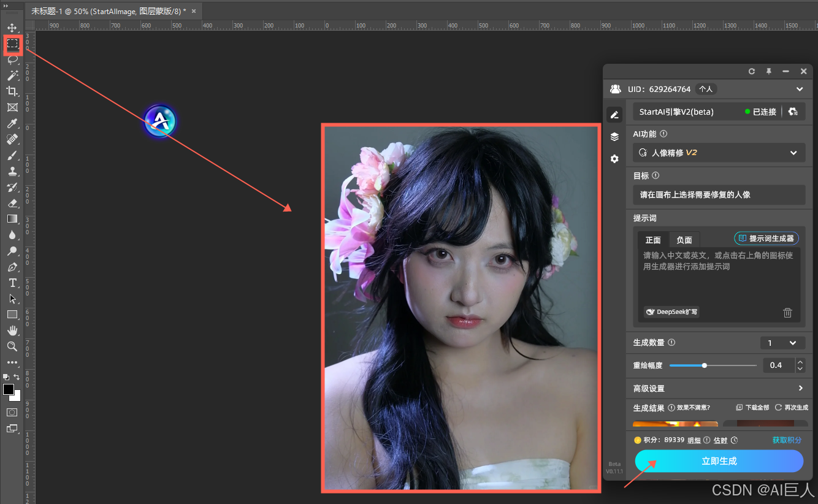Expand the UID account dropdown chevron

click(800, 90)
